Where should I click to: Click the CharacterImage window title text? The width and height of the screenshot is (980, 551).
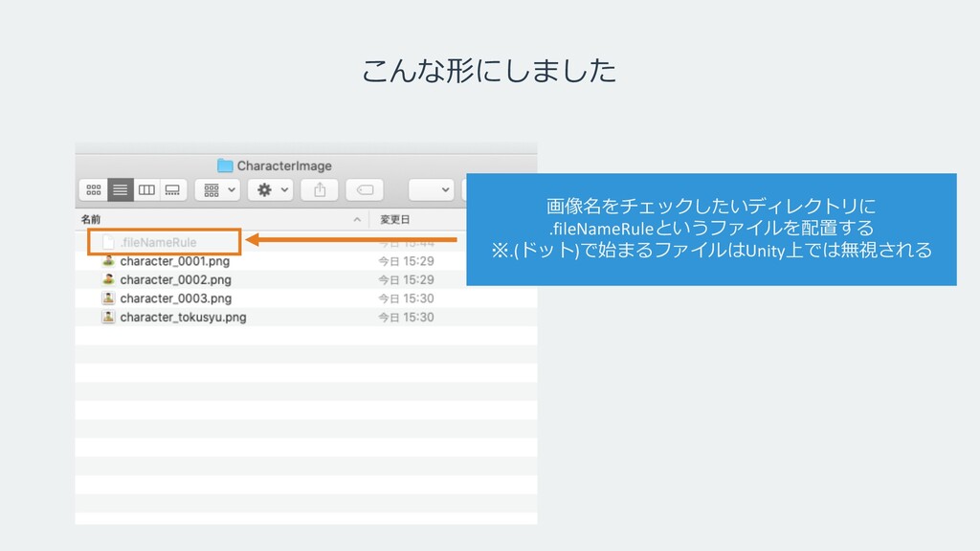click(284, 165)
